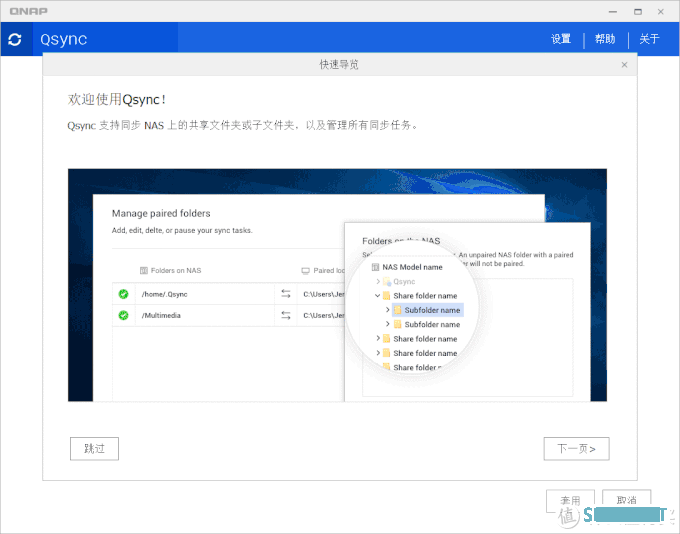
Task: Click the 跳过 skip button
Action: [94, 449]
